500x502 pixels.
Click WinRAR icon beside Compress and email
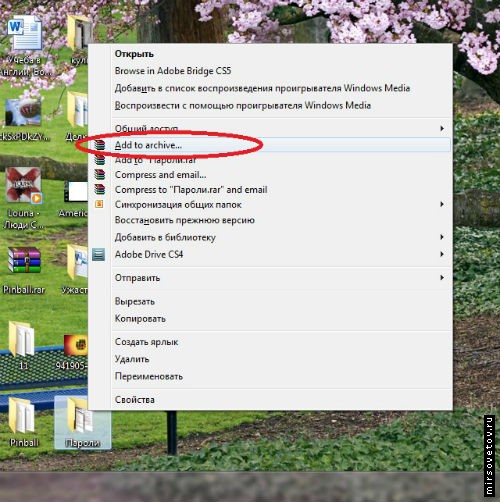(99, 174)
